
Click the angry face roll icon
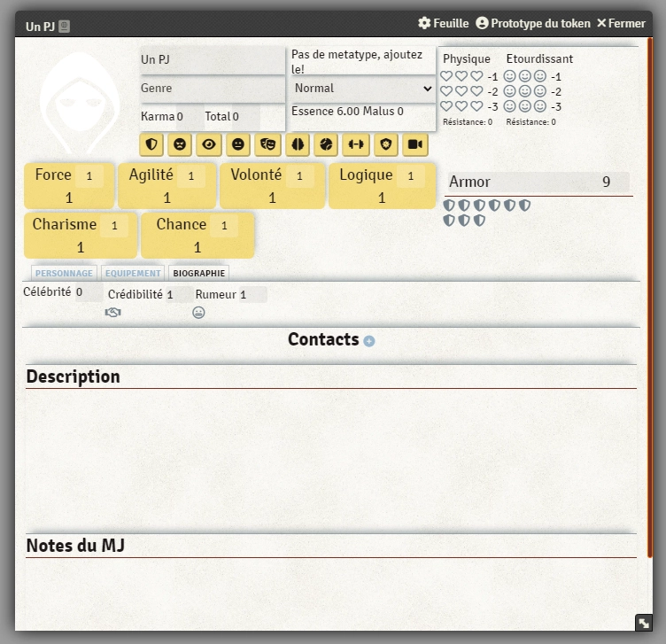coord(180,144)
